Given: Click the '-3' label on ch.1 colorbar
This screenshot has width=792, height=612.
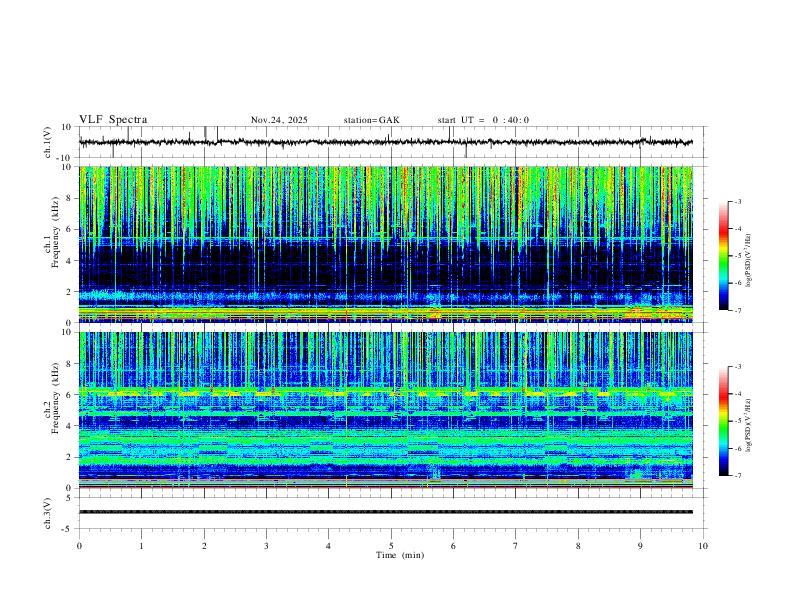Looking at the screenshot, I should coord(737,202).
